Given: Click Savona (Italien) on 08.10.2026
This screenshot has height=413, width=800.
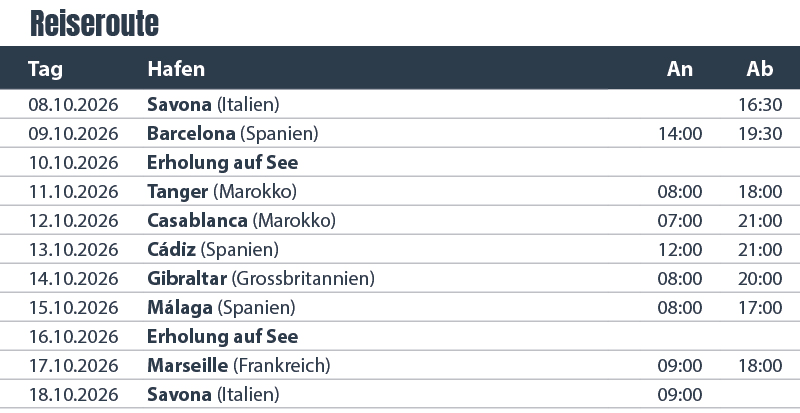Looking at the screenshot, I should click(212, 104).
